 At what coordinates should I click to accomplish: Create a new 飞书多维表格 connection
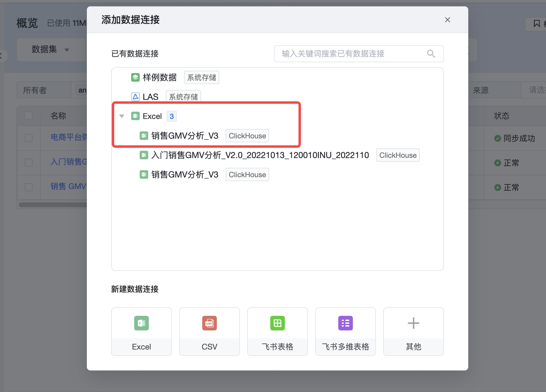[x=346, y=332]
